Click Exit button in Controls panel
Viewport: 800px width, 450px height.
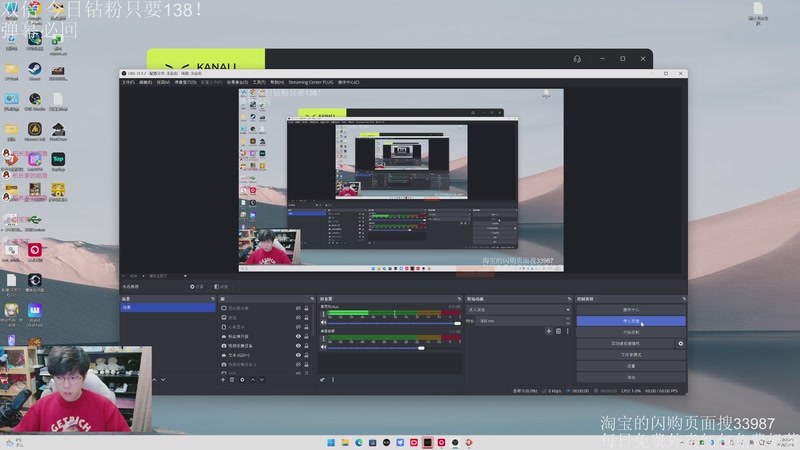click(631, 377)
